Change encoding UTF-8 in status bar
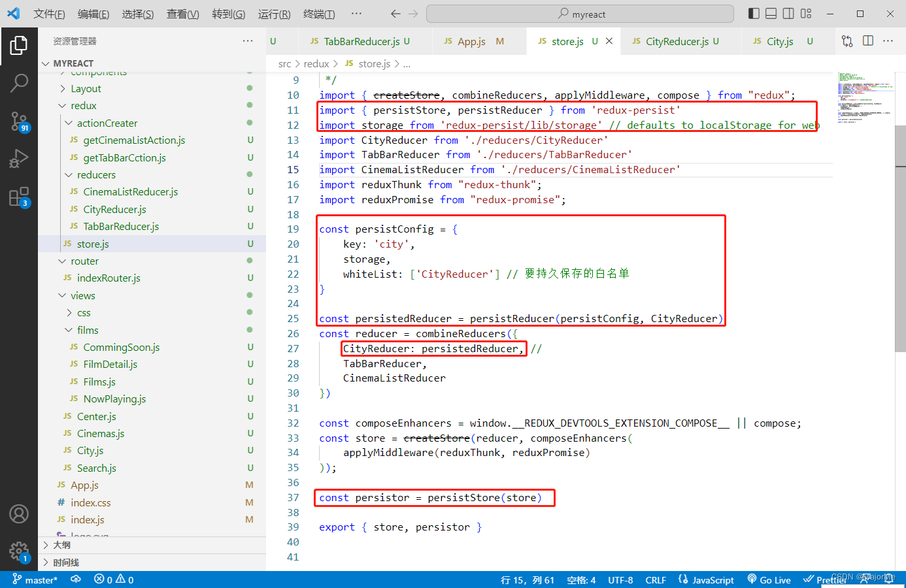The width and height of the screenshot is (906, 588). pos(620,580)
